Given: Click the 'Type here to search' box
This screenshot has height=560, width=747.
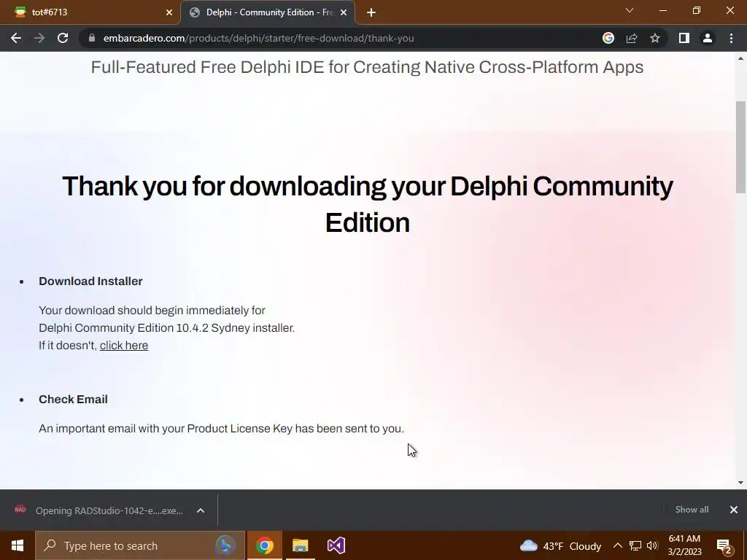Looking at the screenshot, I should [139, 545].
